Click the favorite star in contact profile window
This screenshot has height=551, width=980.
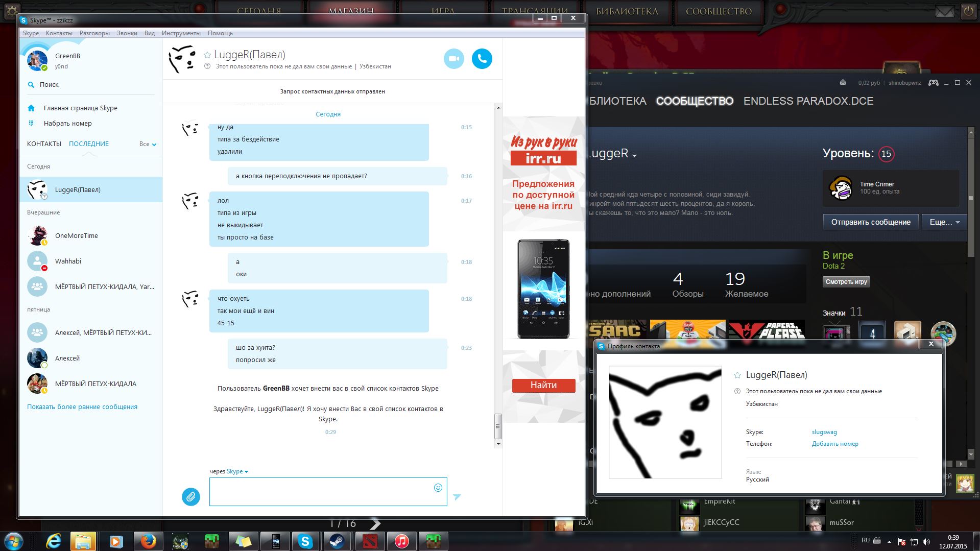click(737, 375)
